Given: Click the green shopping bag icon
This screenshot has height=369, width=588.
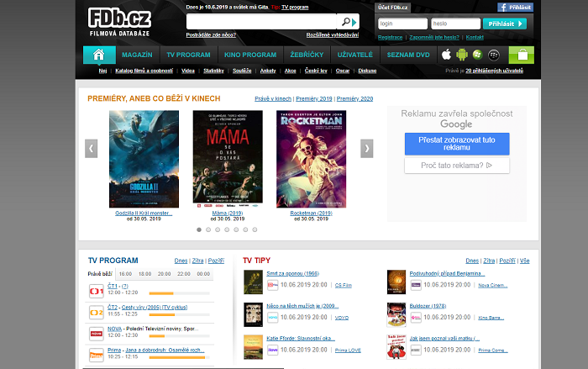Looking at the screenshot, I should [522, 55].
